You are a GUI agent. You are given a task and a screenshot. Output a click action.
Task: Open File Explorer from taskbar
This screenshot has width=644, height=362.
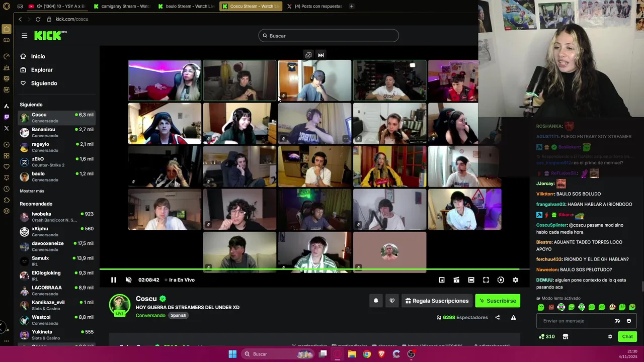[352, 354]
